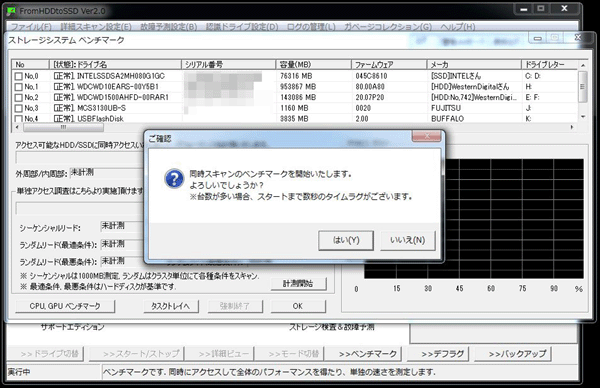The width and height of the screenshot is (600, 388).
Task: Click the FromHDDtoSSD app icon in title bar
Action: [12, 11]
